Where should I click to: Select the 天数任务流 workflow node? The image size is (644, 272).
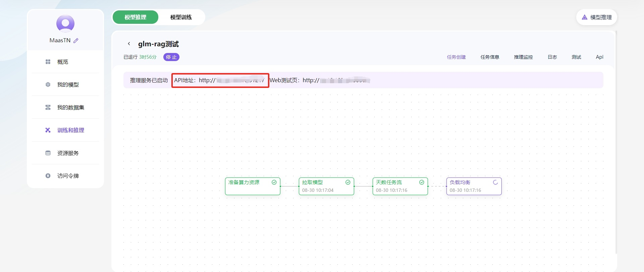click(x=400, y=186)
